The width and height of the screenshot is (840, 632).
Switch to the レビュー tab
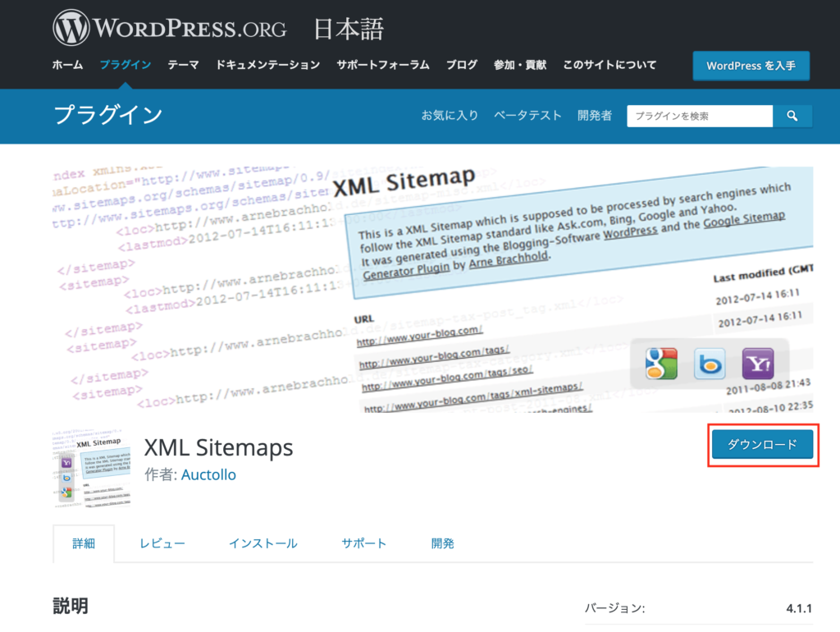(x=162, y=543)
